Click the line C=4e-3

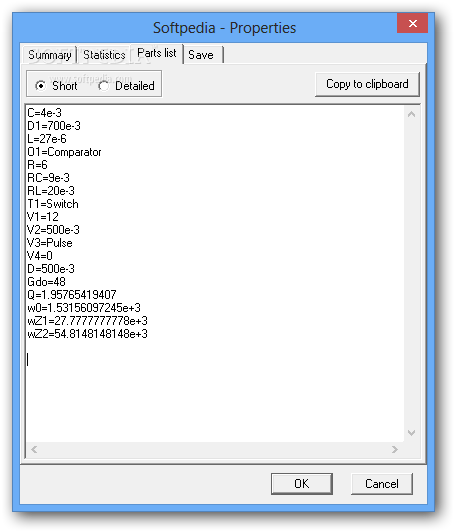click(x=44, y=113)
